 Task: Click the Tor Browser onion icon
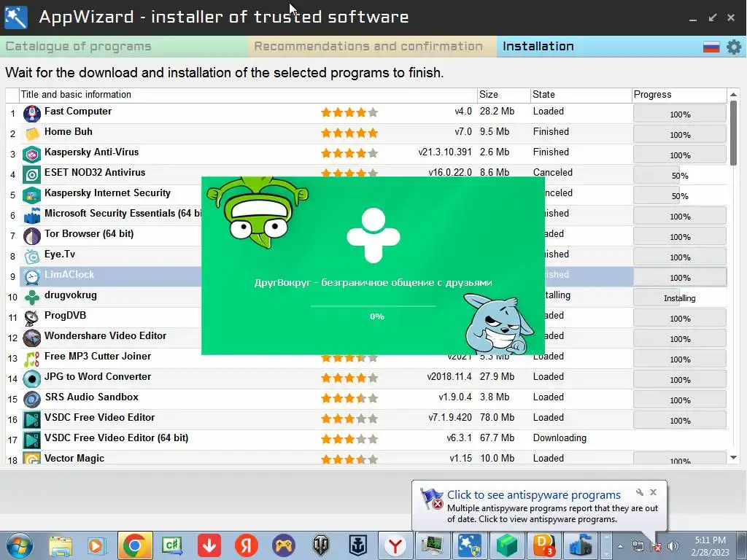click(x=32, y=236)
